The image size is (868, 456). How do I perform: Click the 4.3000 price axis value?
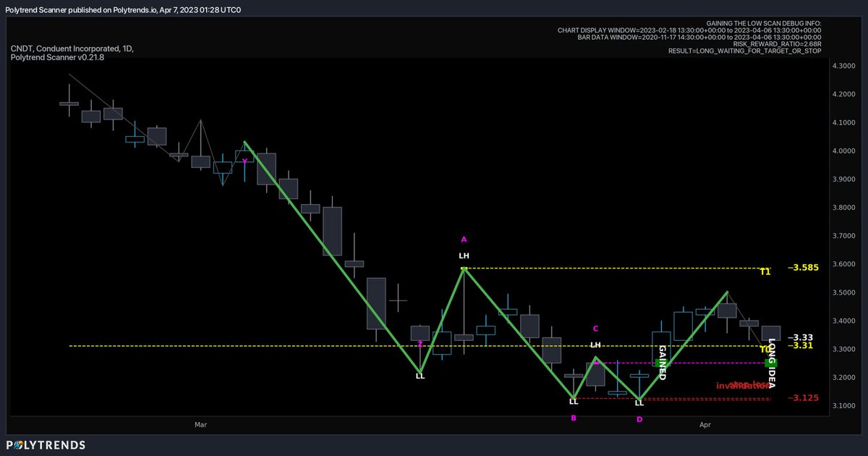click(x=846, y=66)
